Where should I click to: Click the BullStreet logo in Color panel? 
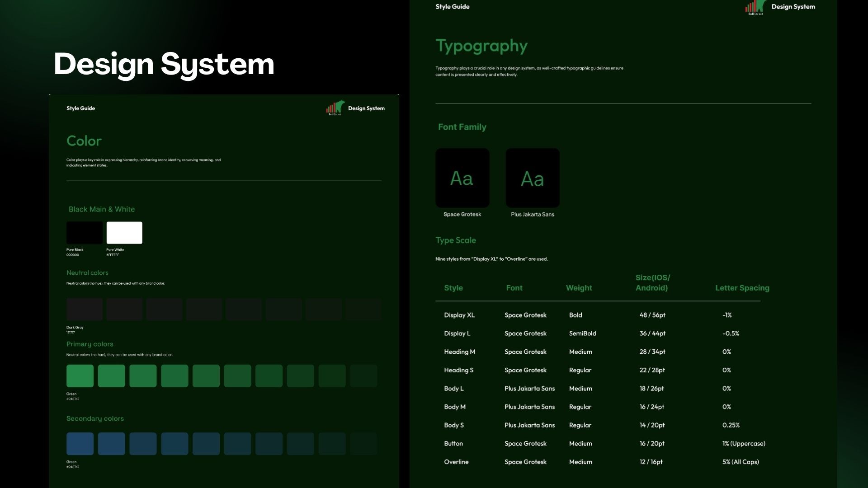click(x=335, y=108)
